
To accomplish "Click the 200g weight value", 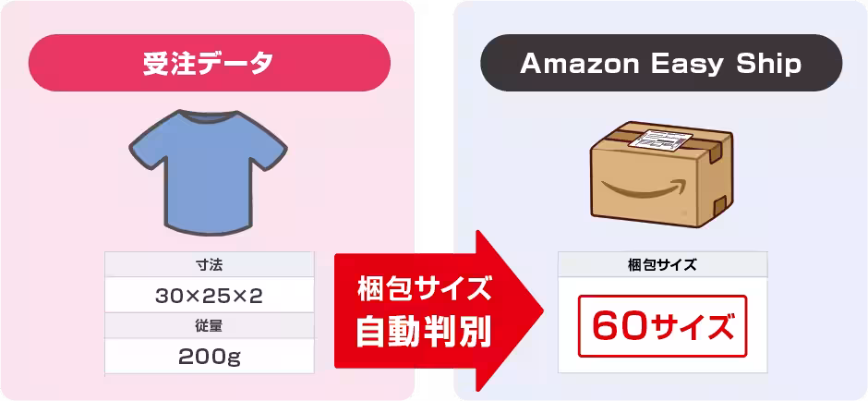I will [210, 358].
